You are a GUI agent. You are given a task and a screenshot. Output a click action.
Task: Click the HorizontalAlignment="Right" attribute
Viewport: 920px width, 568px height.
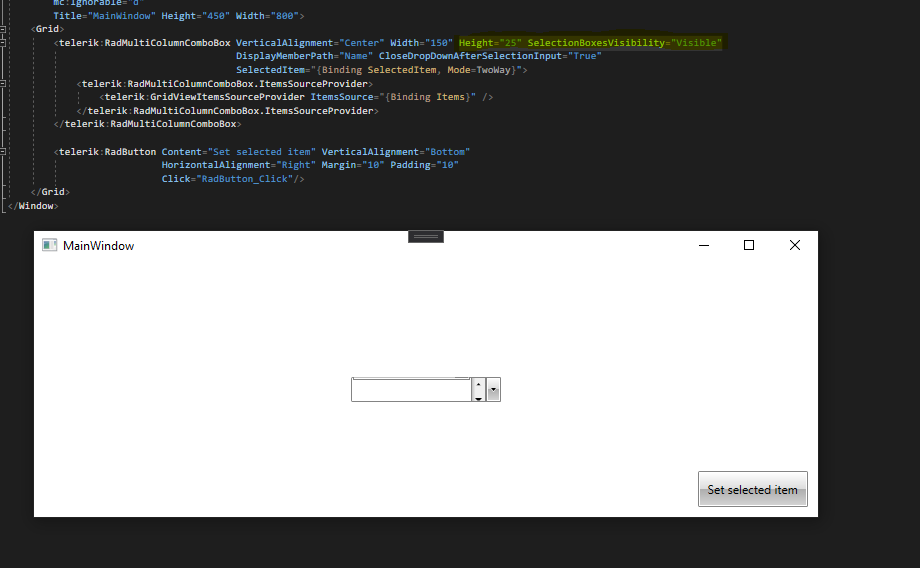[238, 165]
